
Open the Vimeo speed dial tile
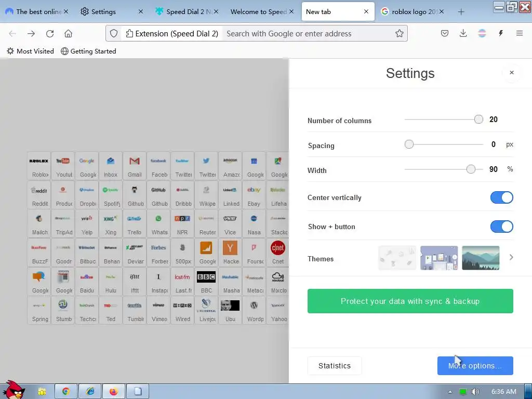[158, 310]
